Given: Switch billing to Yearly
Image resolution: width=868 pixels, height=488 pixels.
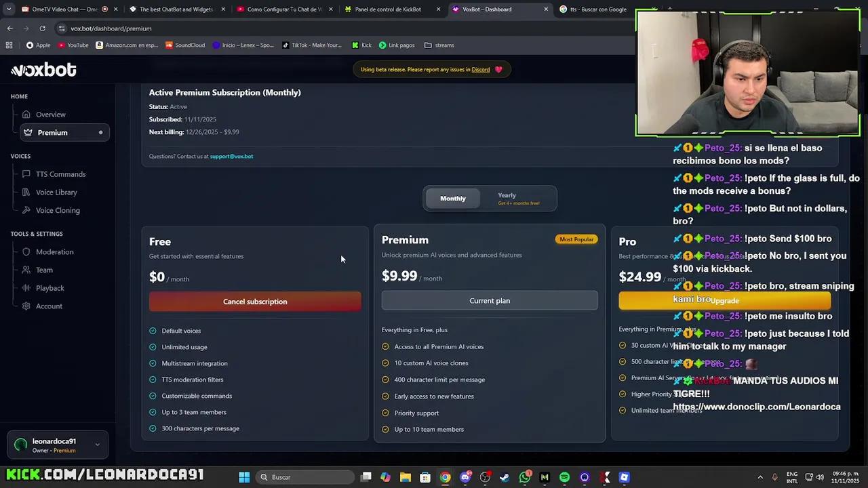Looking at the screenshot, I should [x=518, y=199].
